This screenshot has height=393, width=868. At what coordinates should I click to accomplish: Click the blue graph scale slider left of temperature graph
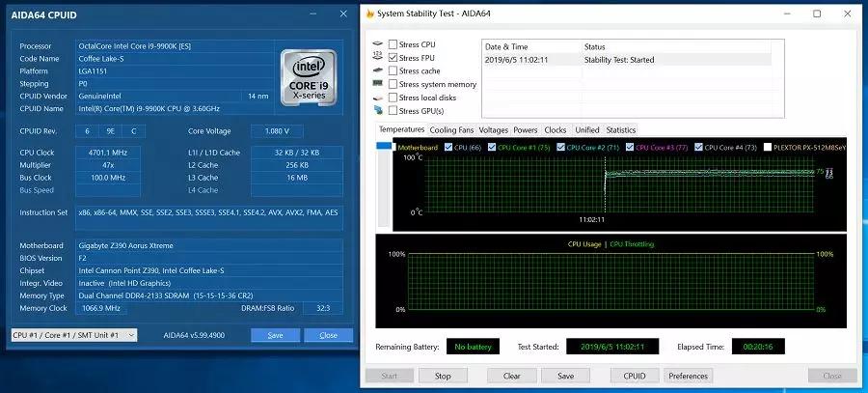[x=384, y=146]
